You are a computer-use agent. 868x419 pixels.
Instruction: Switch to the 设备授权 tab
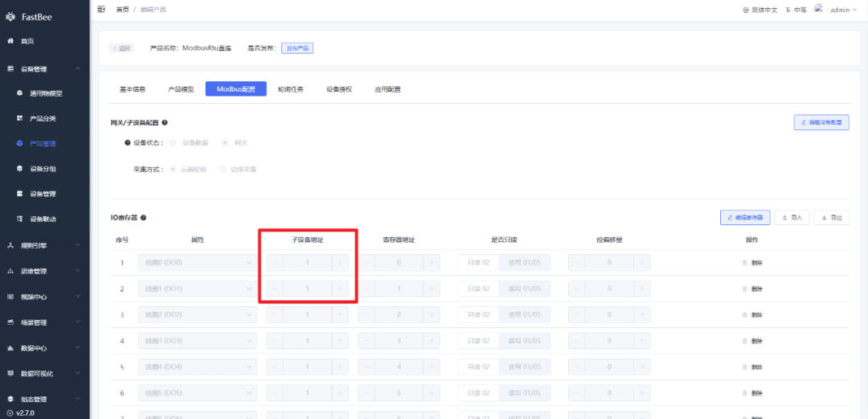tap(339, 89)
